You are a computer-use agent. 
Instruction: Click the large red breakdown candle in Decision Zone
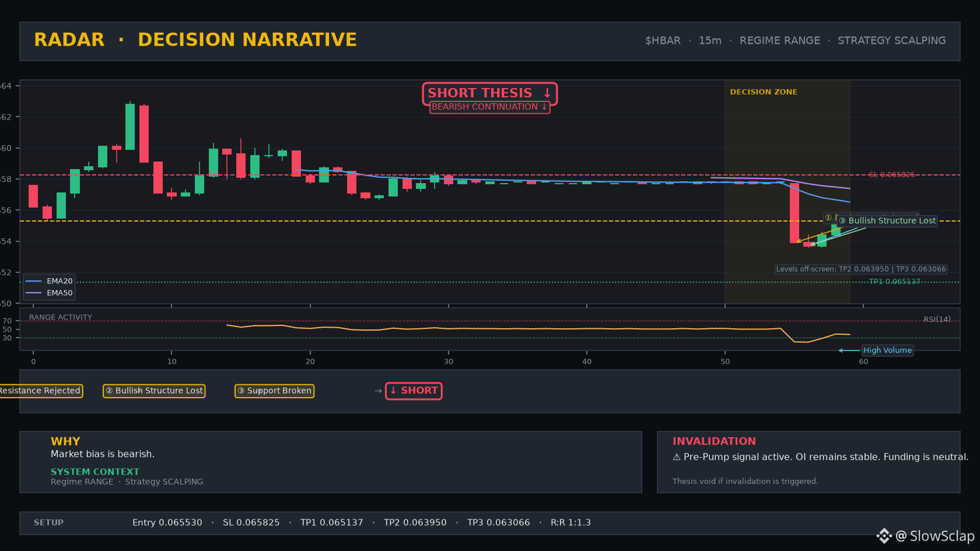(794, 213)
